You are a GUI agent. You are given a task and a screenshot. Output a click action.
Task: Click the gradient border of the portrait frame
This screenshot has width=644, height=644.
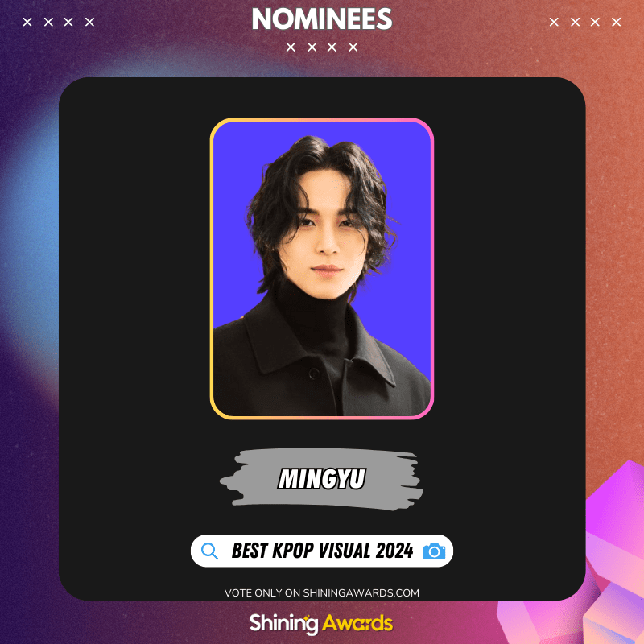(x=212, y=269)
